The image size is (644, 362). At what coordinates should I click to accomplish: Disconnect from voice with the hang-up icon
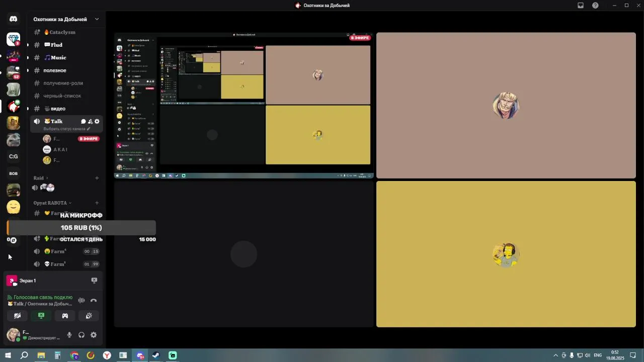94,301
